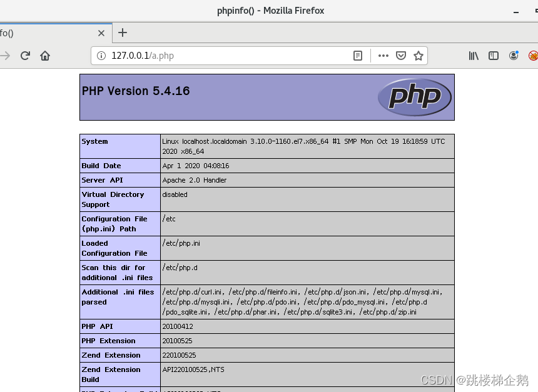Show sidebars icon in toolbar

pos(494,56)
